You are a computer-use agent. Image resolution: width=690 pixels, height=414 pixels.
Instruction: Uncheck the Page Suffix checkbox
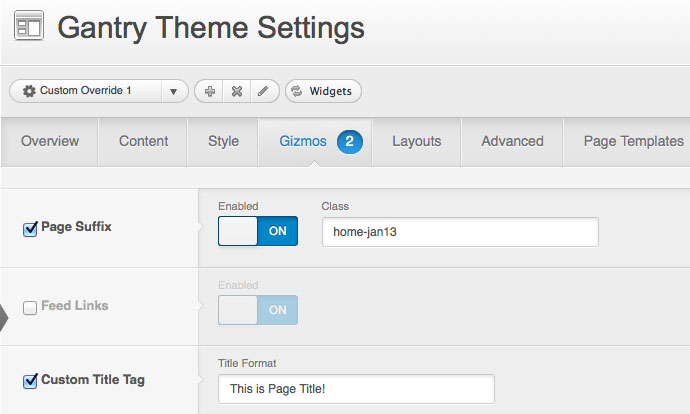tap(30, 229)
